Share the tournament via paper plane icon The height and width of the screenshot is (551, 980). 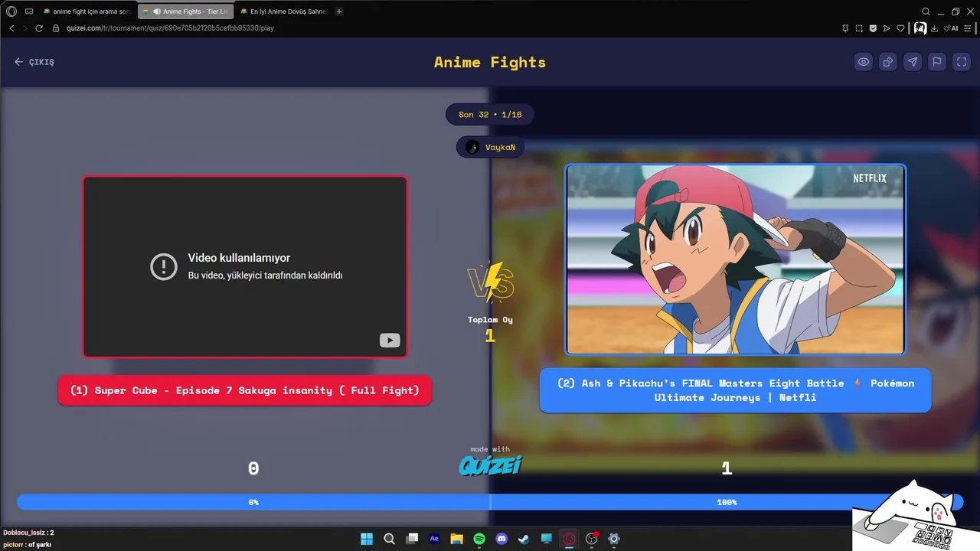(x=913, y=62)
